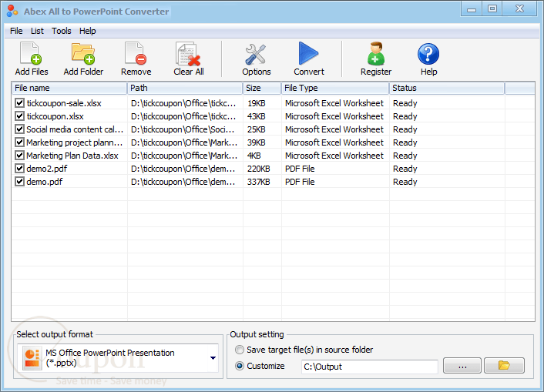Click the Marketing project plann... file name

(75, 142)
